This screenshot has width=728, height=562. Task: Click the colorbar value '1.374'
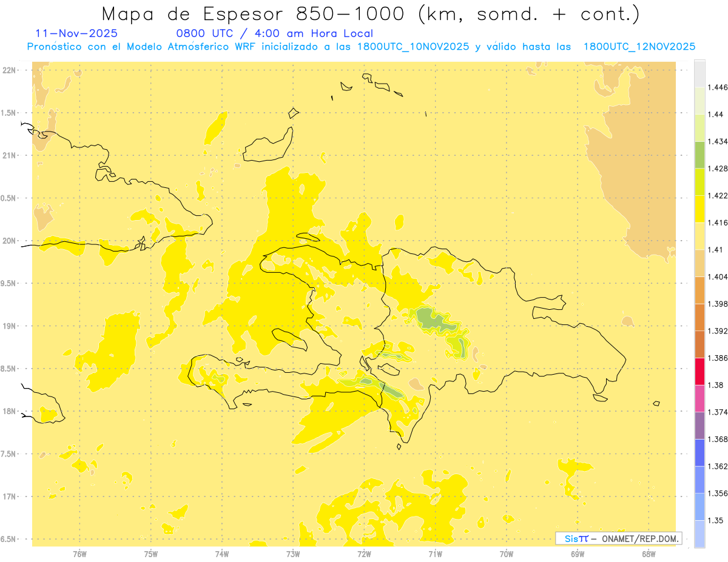tap(717, 412)
